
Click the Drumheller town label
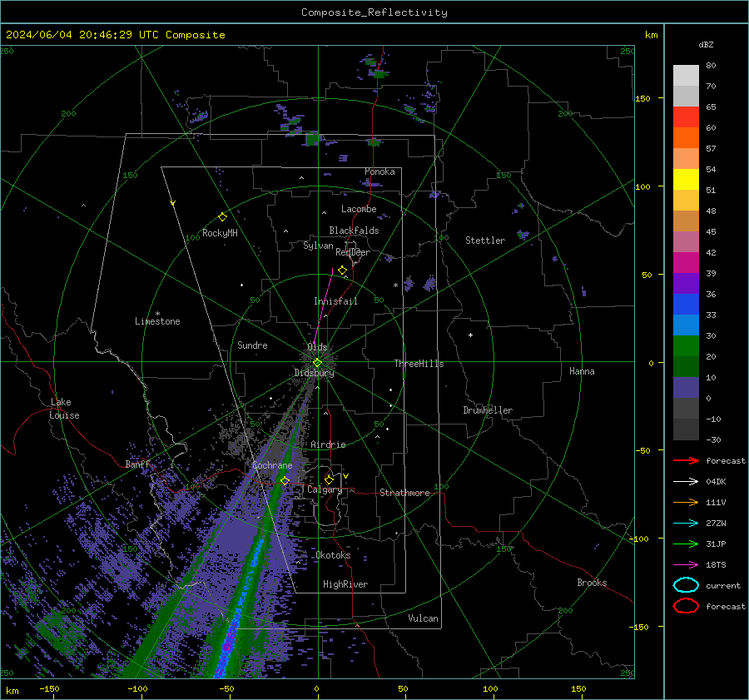click(x=488, y=410)
